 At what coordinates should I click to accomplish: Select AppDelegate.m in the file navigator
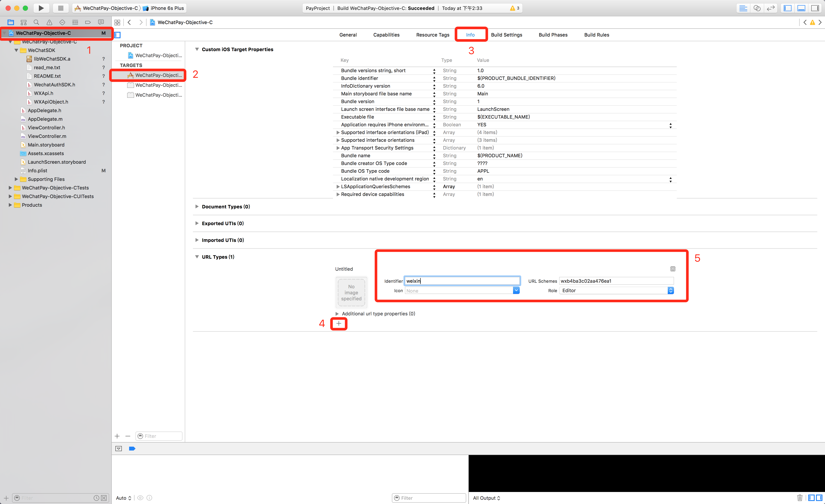[45, 119]
